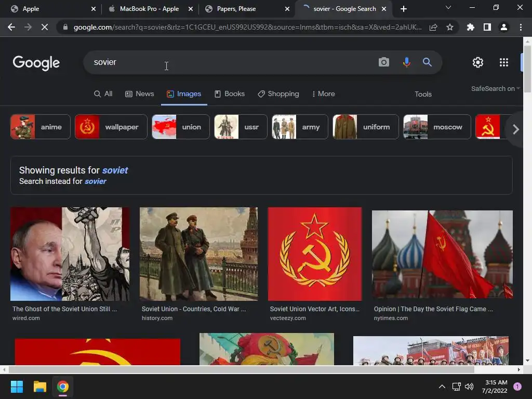Open nytimes.com Soviet flag image

(x=442, y=255)
